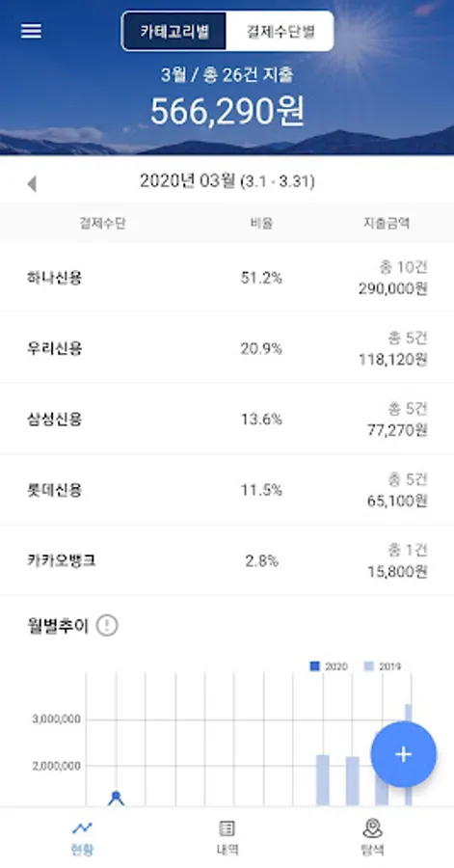Image resolution: width=454 pixels, height=868 pixels.
Task: Open the 현황 trend icon tab
Action: coord(82,838)
